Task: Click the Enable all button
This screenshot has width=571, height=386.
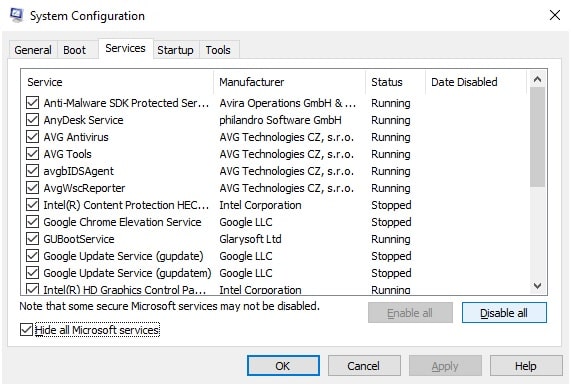Action: [410, 313]
